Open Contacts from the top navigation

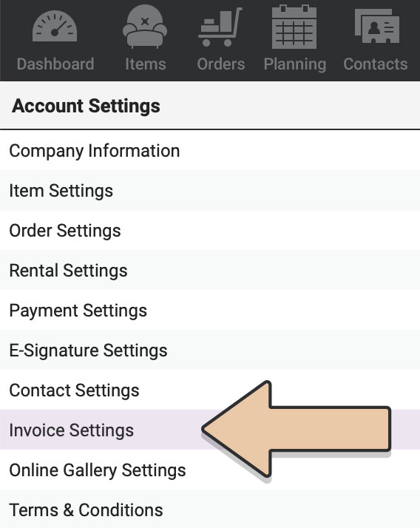[376, 64]
